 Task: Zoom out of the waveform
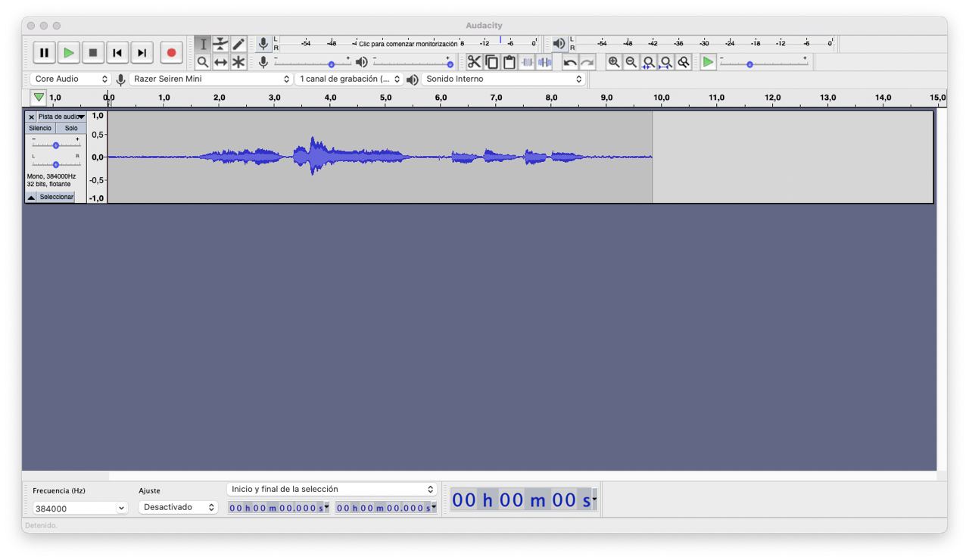[631, 62]
